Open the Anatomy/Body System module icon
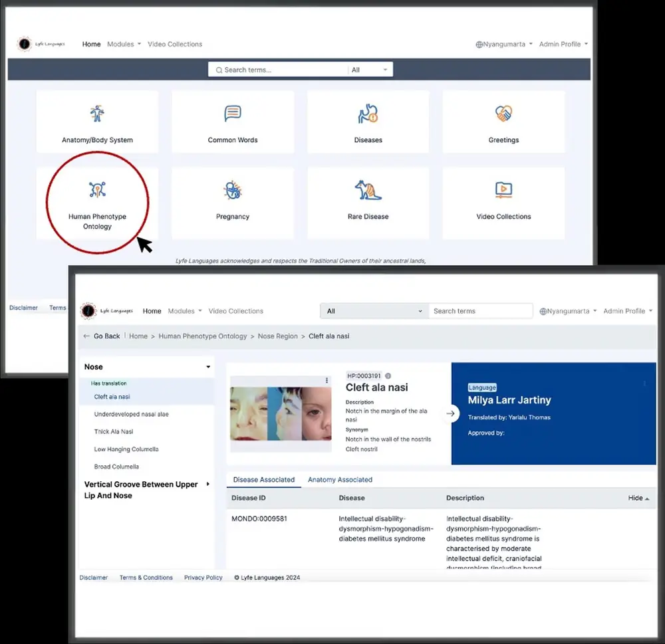665x644 pixels. click(x=97, y=114)
